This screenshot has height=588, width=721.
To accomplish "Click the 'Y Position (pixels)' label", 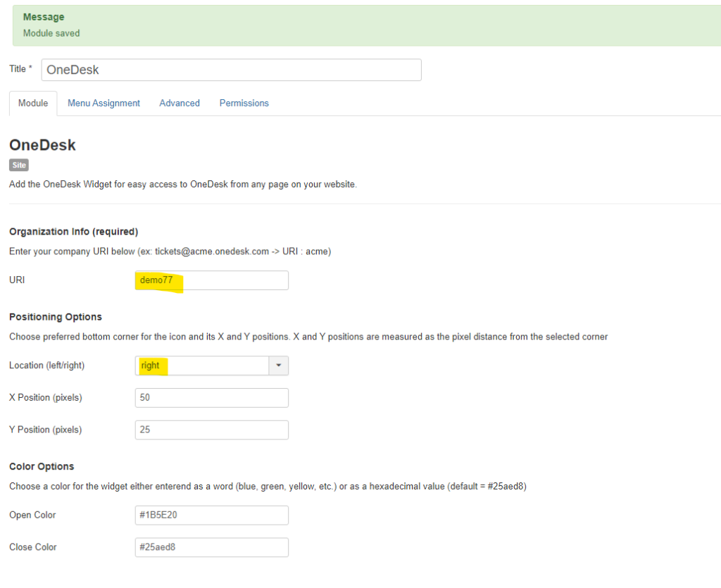I will tap(46, 430).
